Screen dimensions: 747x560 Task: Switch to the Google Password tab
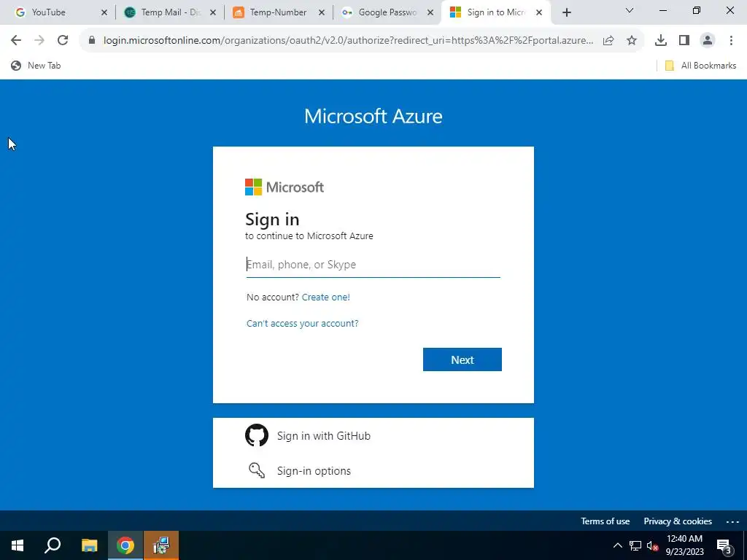tap(387, 12)
